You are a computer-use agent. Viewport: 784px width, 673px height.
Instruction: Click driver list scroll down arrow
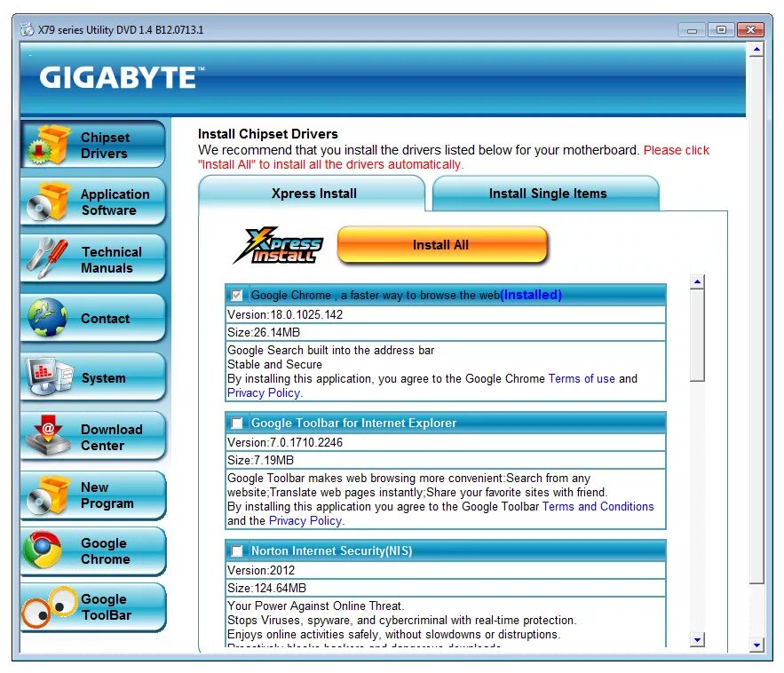click(697, 639)
